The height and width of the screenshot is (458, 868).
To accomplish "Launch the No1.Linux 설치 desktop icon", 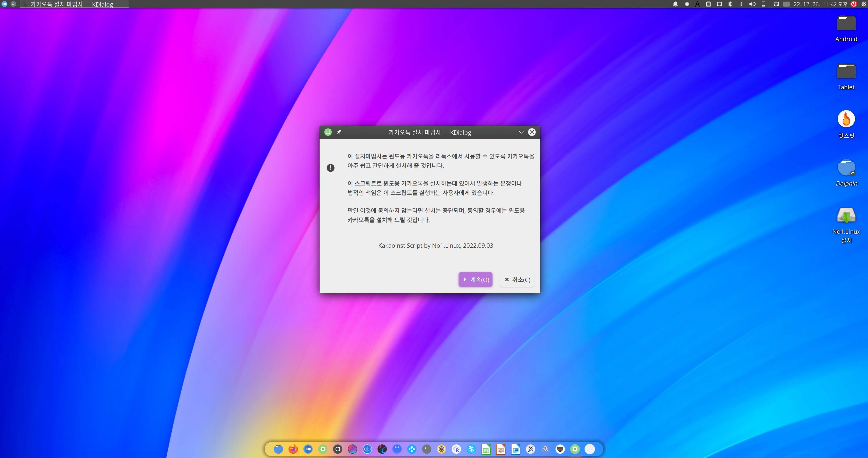I will coord(846,225).
